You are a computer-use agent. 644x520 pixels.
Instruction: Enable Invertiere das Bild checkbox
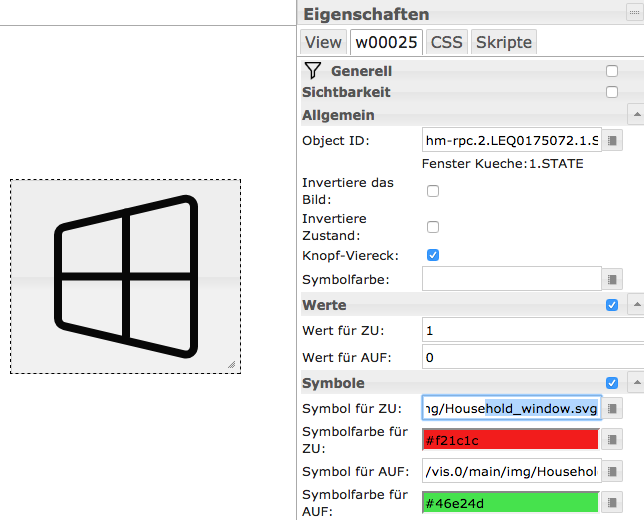433,191
